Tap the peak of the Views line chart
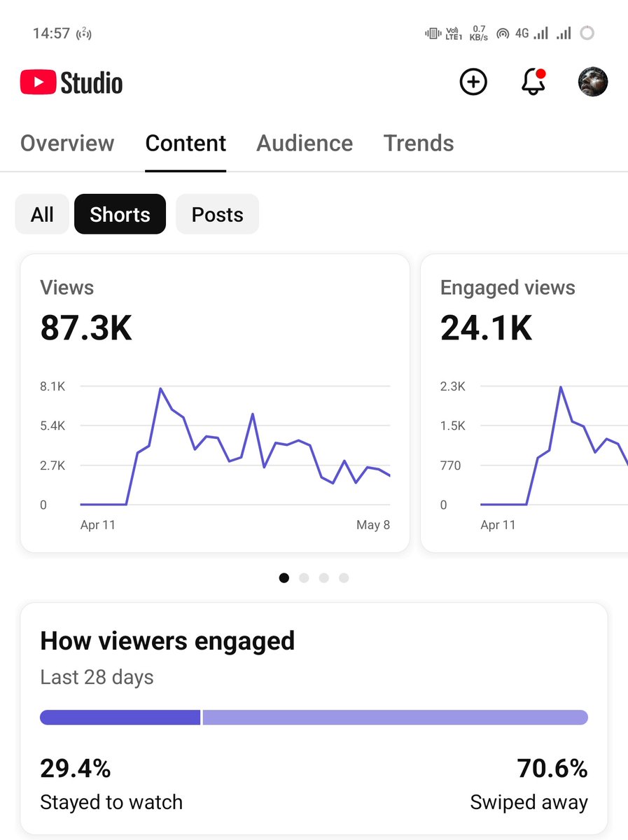This screenshot has height=840, width=628. pyautogui.click(x=160, y=388)
